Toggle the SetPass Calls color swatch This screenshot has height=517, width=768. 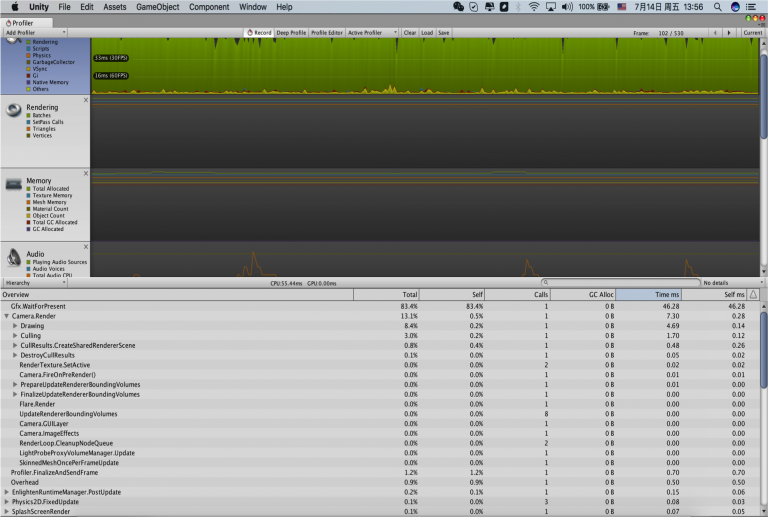point(28,122)
